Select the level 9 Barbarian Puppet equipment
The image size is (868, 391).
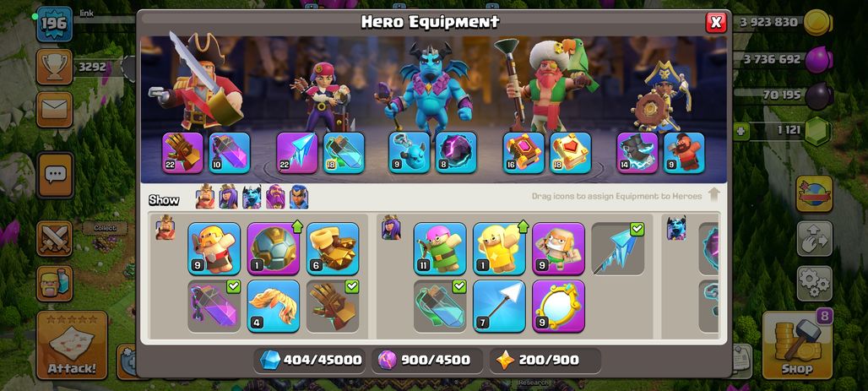(x=214, y=248)
